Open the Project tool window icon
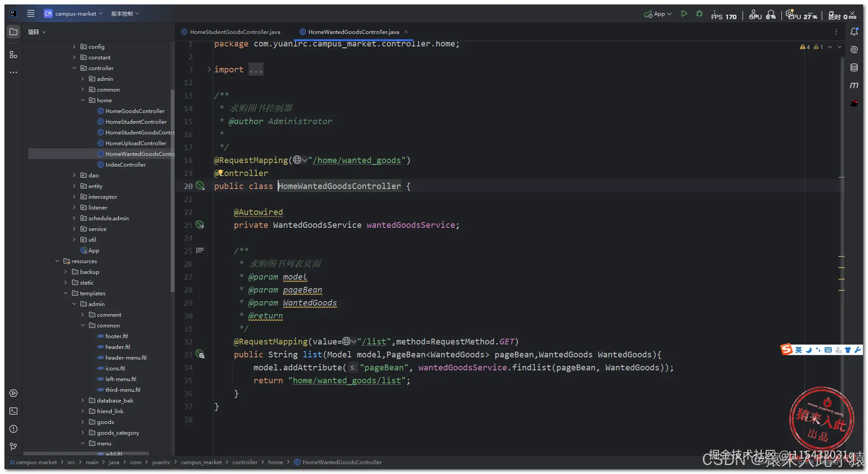Image resolution: width=868 pixels, height=474 pixels. coord(13,32)
